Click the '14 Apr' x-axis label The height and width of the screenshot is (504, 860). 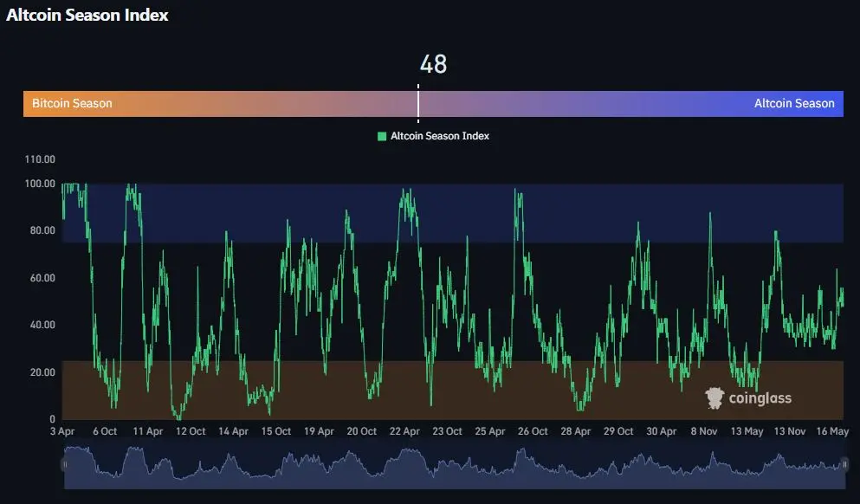(x=233, y=431)
